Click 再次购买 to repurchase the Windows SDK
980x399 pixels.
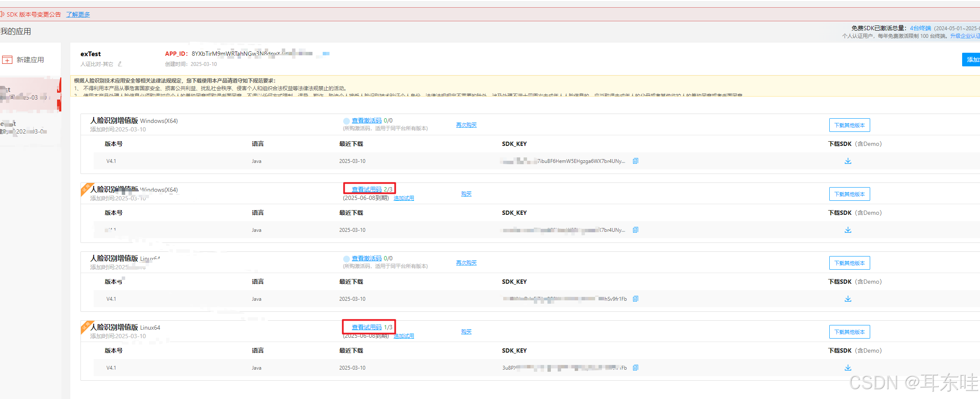click(x=466, y=125)
